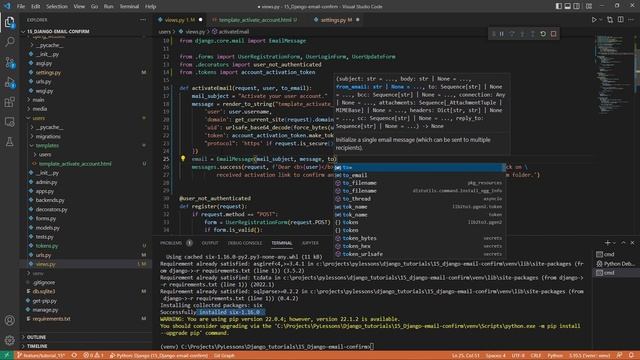Open Source Control view in activity bar
This screenshot has height=360, width=640.
pyautogui.click(x=9, y=62)
